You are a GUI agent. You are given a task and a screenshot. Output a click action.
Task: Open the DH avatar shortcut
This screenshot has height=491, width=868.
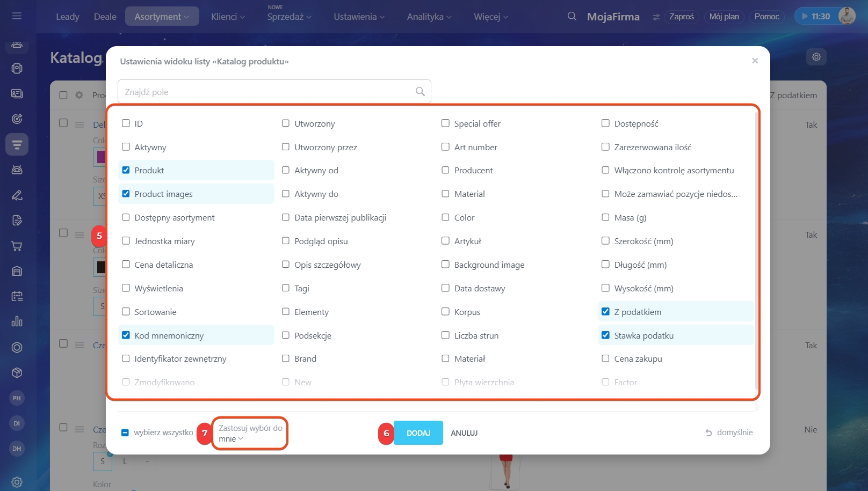[x=17, y=449]
